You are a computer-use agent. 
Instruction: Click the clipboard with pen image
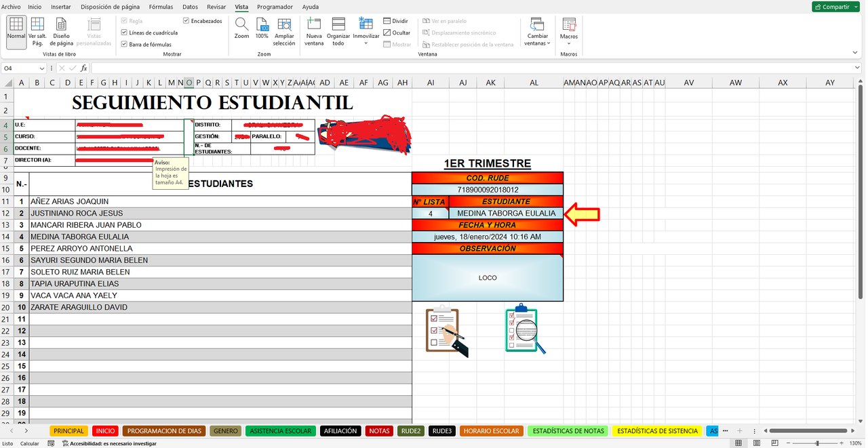pyautogui.click(x=446, y=331)
